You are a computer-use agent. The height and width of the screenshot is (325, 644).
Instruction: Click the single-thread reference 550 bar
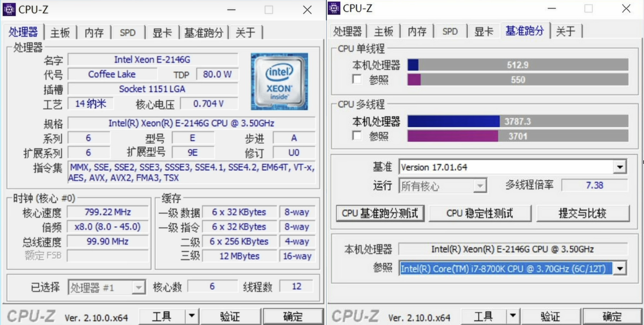[518, 80]
